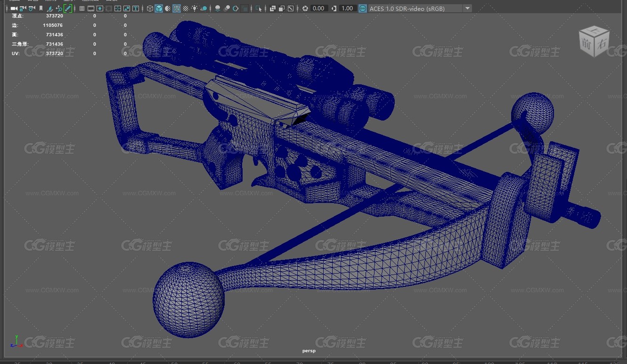
Task: Activate the 2D Pan/Zoom icon
Action: pyautogui.click(x=59, y=8)
